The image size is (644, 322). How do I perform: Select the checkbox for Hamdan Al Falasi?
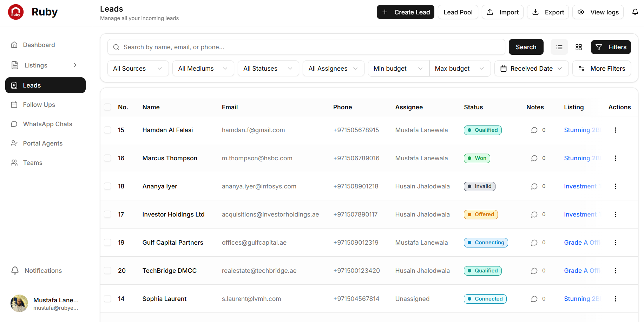point(107,130)
